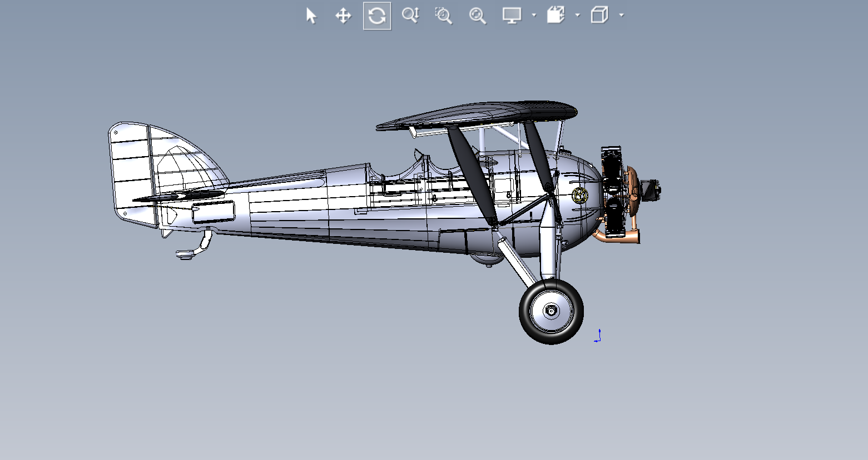Click the section view cube icon

coord(555,15)
